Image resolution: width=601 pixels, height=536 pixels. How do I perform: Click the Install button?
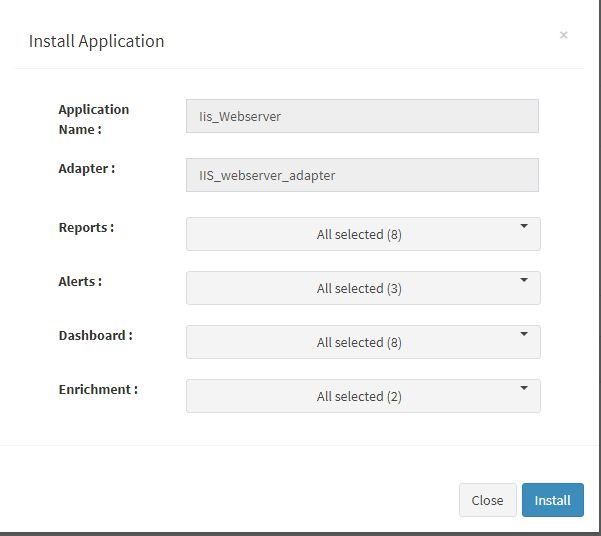click(553, 500)
